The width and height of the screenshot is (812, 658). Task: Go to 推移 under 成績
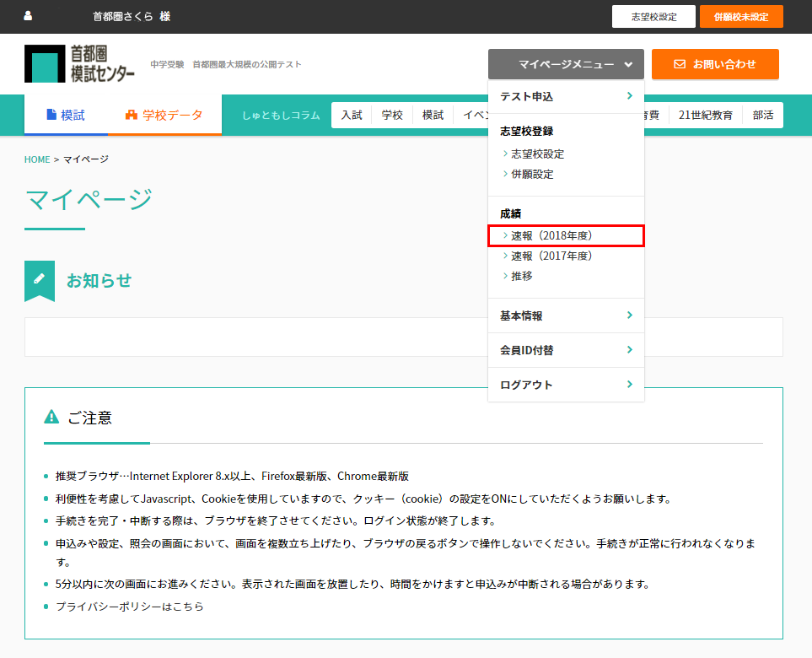521,276
